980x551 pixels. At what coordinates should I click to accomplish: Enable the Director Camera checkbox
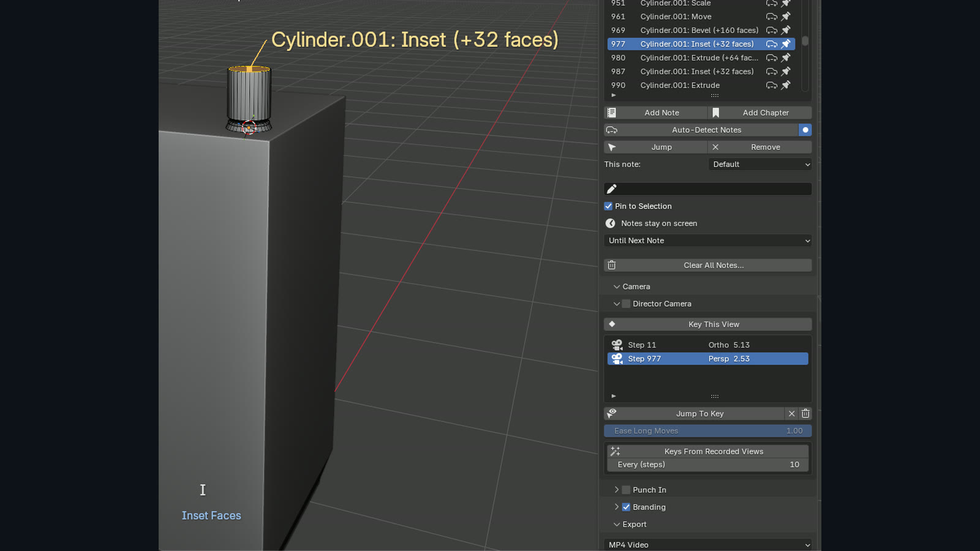tap(626, 304)
